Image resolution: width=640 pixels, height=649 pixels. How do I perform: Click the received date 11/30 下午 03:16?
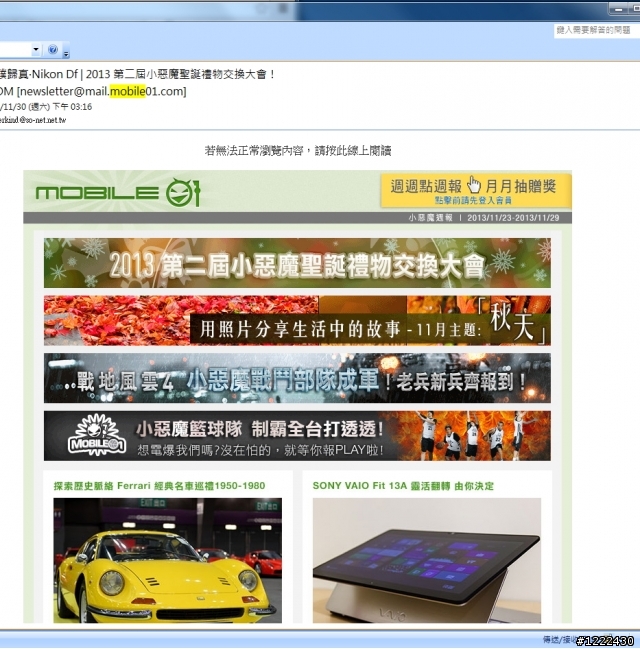pos(46,107)
